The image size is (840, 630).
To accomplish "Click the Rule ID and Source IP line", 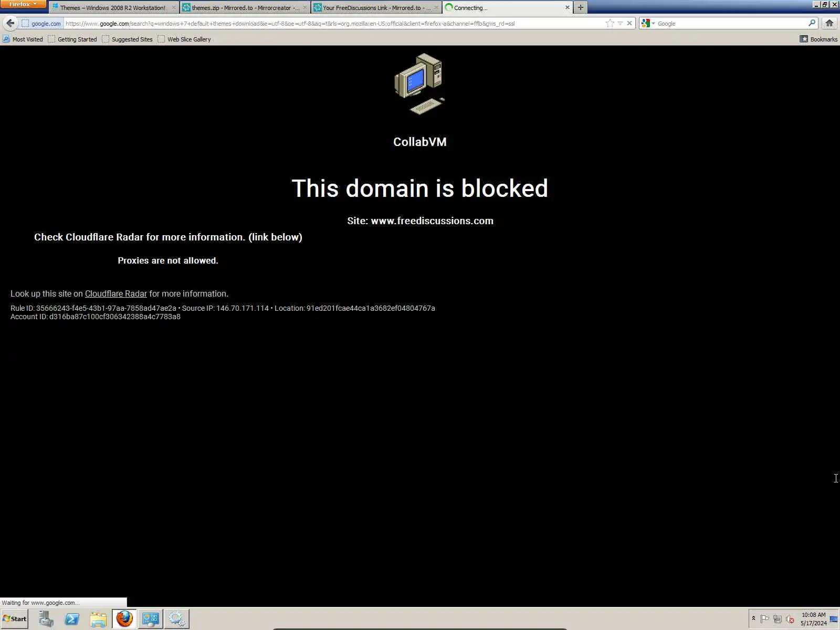I will (x=223, y=308).
